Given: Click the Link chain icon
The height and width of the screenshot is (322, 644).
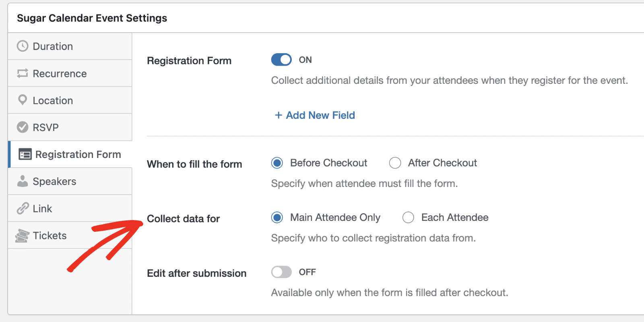Looking at the screenshot, I should pyautogui.click(x=23, y=208).
